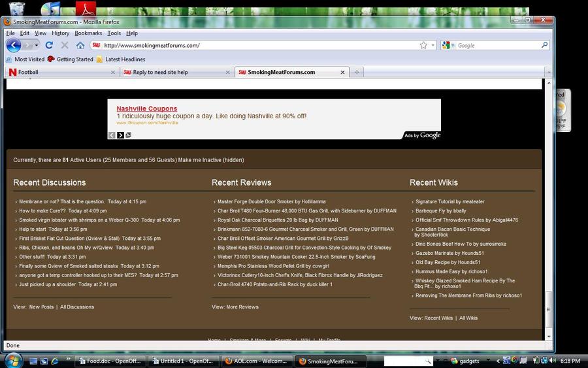Open the gadgets toolbar dropdown arrow
Screen dimensions: 588x368
click(488, 360)
